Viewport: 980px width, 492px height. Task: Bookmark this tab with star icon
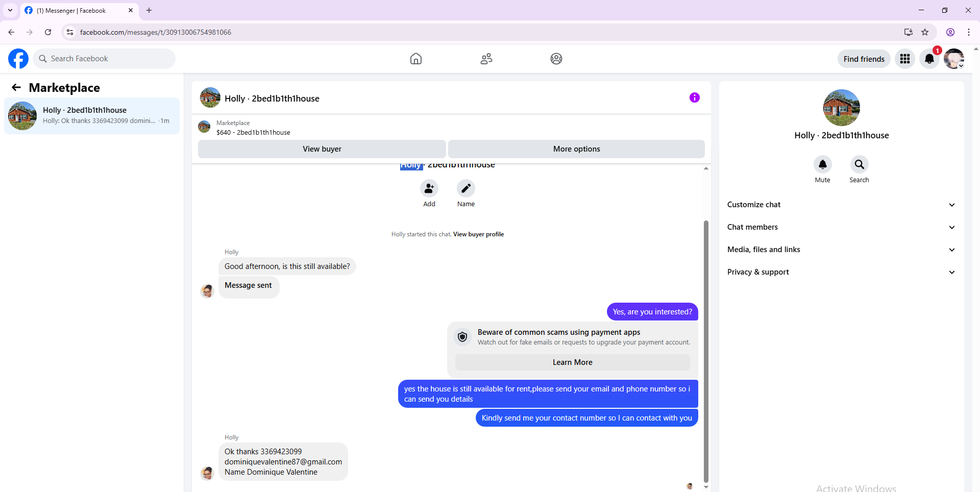click(925, 32)
